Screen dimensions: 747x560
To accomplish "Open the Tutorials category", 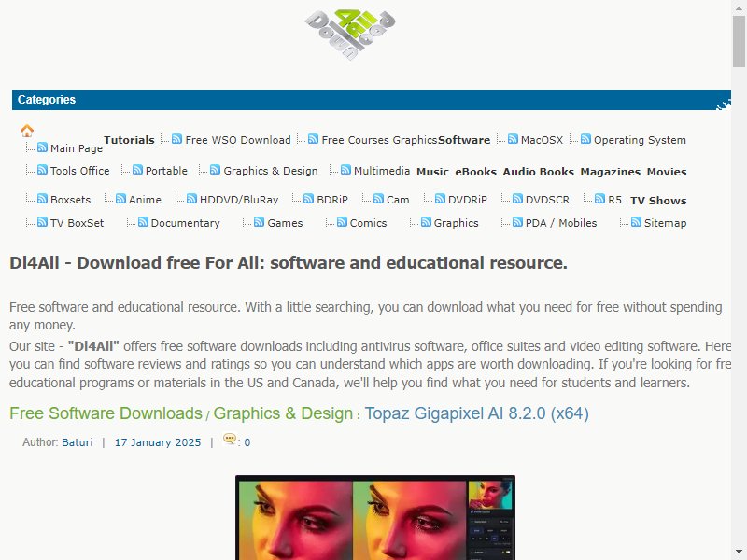I will click(129, 140).
